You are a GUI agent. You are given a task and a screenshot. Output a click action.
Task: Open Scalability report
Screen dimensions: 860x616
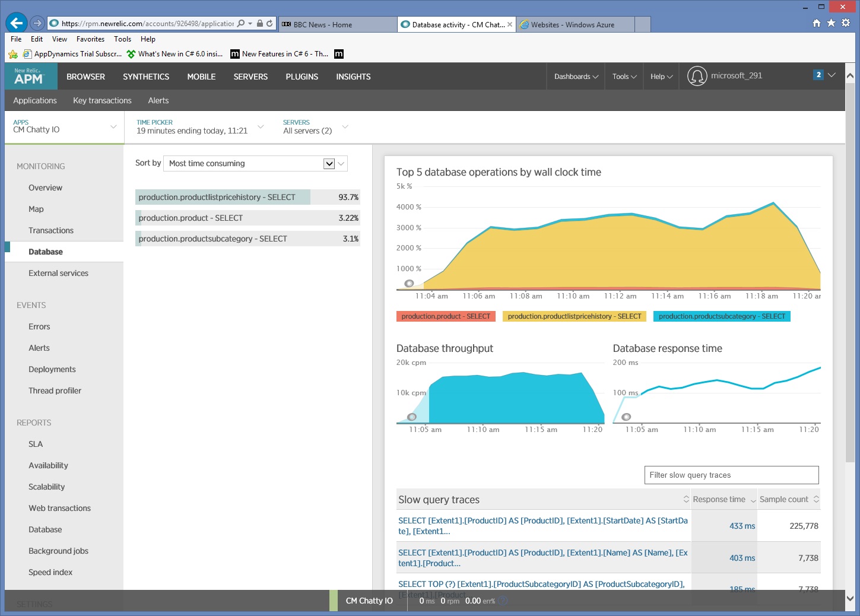(46, 487)
